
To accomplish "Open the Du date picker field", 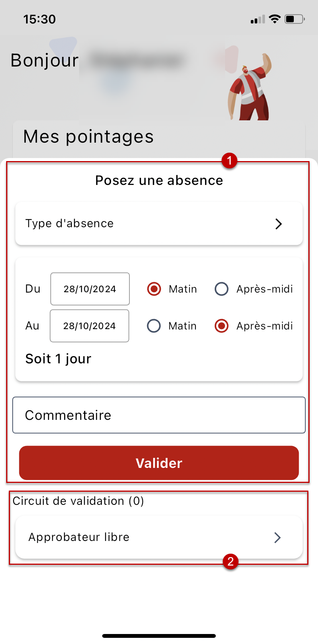I will point(90,289).
